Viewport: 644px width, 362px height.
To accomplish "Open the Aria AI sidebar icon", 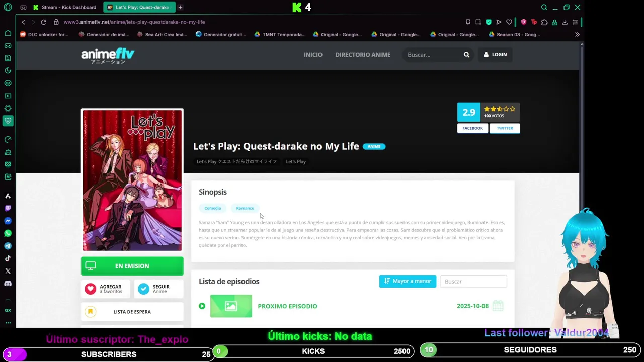I will pos(8,196).
